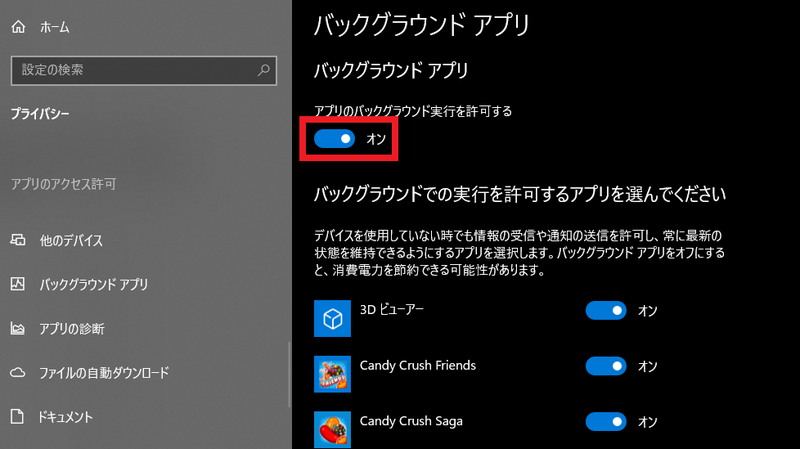Click the Other devices icon
The width and height of the screenshot is (800, 449).
click(x=18, y=239)
